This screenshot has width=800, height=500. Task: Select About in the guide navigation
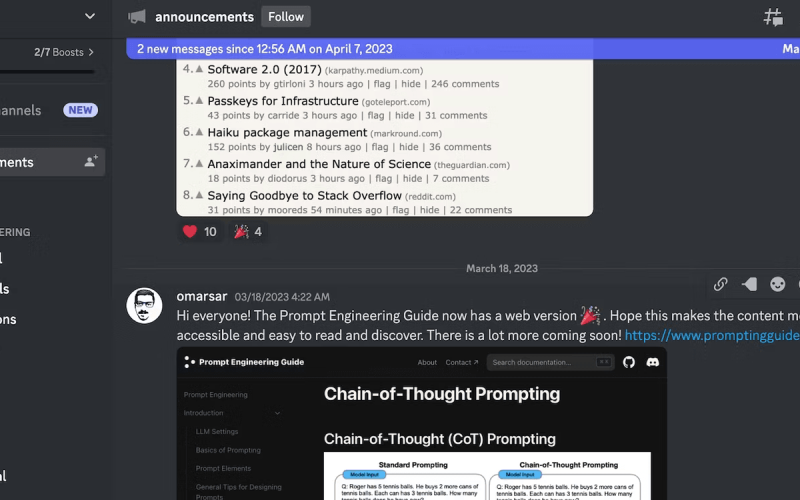[x=427, y=362]
